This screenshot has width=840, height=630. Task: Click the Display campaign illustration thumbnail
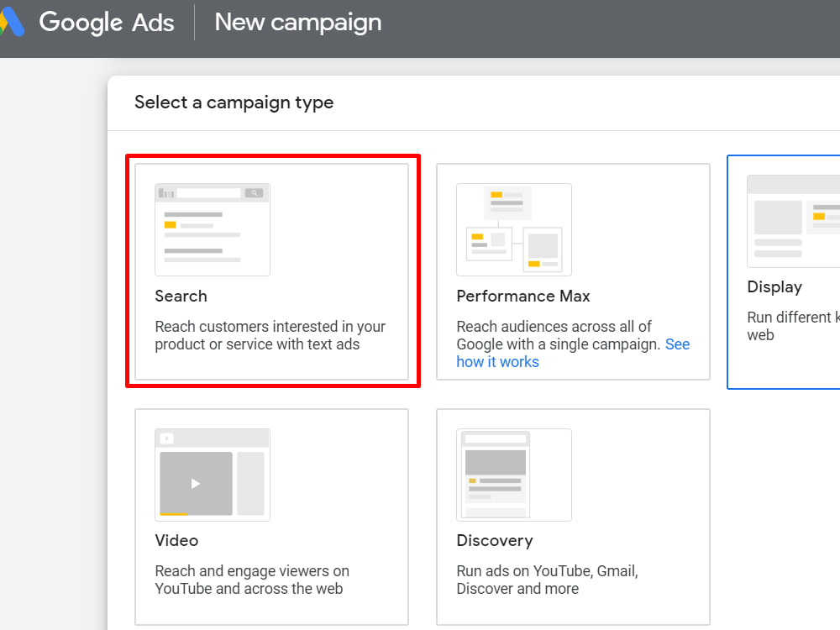pos(794,221)
